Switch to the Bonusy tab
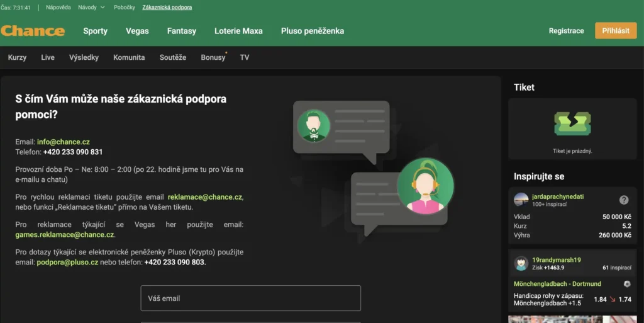644x323 pixels. [213, 57]
